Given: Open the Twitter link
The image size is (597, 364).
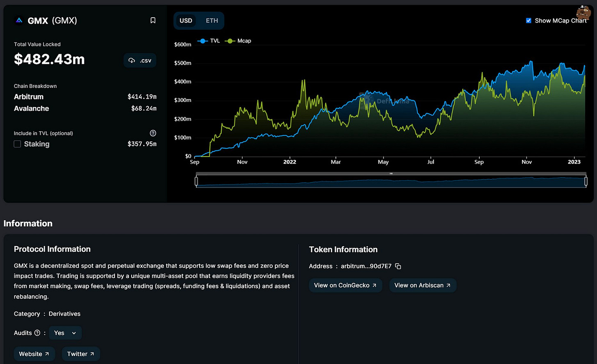Looking at the screenshot, I should point(81,354).
